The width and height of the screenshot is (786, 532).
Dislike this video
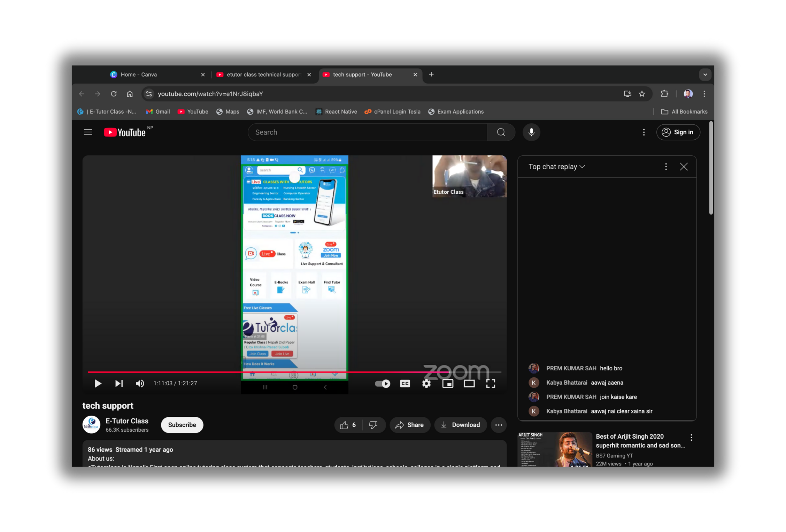coord(373,425)
